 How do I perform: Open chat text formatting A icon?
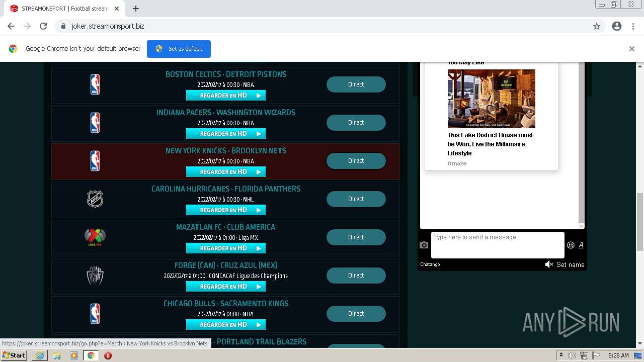click(581, 245)
